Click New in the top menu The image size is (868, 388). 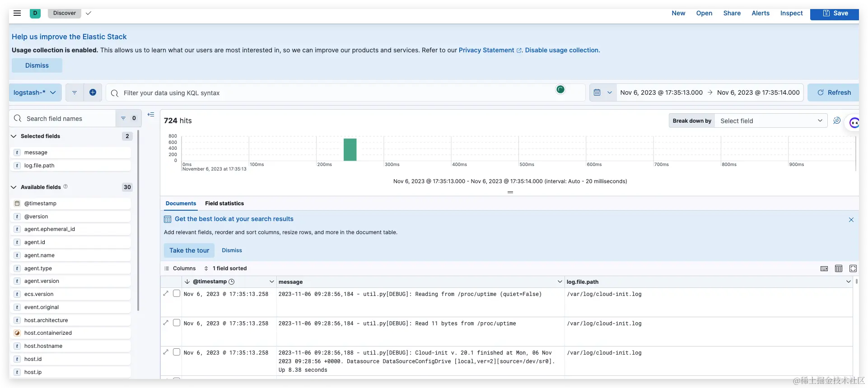click(678, 13)
